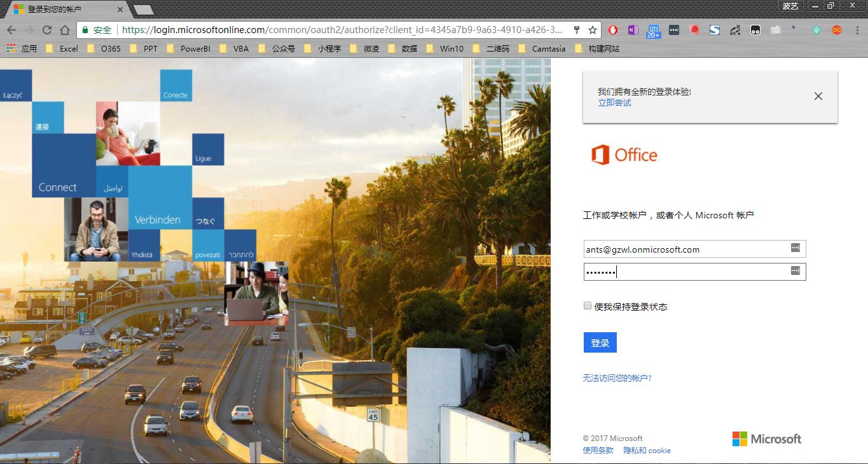
Task: Open the 微凌 bookmark folder
Action: point(364,48)
